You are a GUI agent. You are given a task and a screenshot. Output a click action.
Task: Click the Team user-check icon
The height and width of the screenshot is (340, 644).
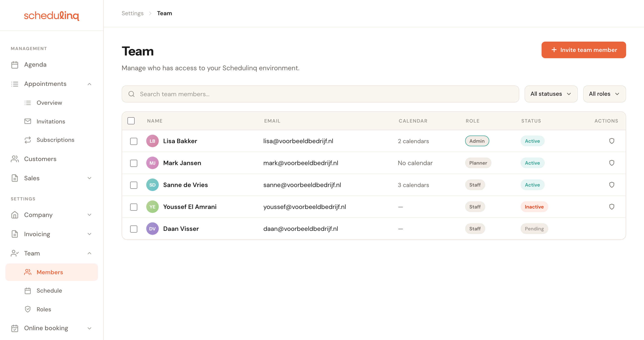pyautogui.click(x=15, y=253)
